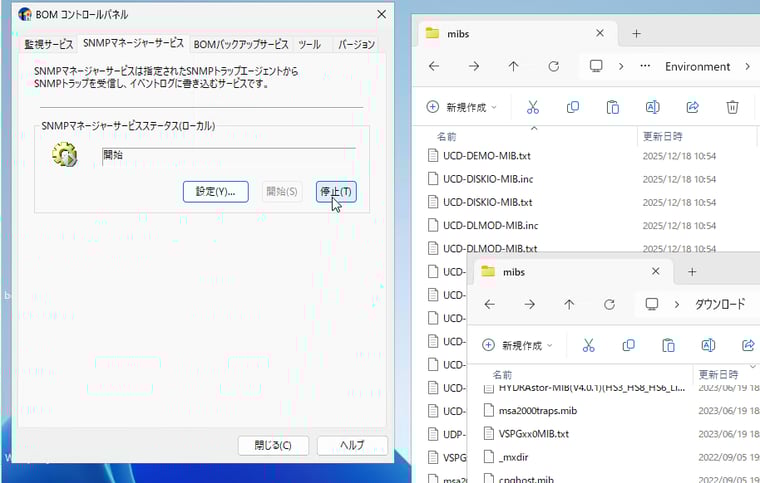The width and height of the screenshot is (760, 483).
Task: Go up one folder in upper mibs window
Action: point(514,66)
